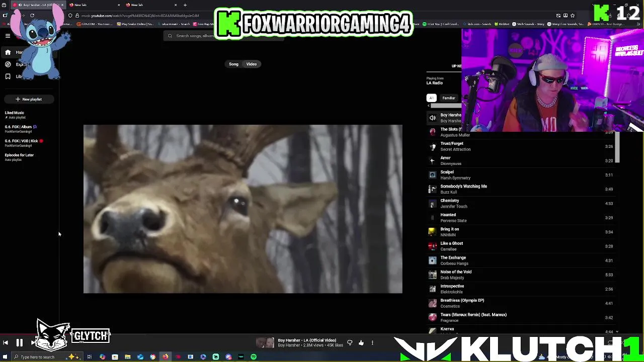This screenshot has height=362, width=644.
Task: Open Spotify from the taskbar
Action: [x=254, y=357]
